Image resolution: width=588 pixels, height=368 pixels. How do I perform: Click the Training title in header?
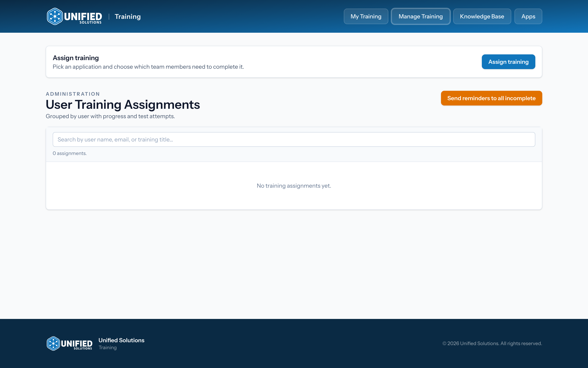coord(128,17)
